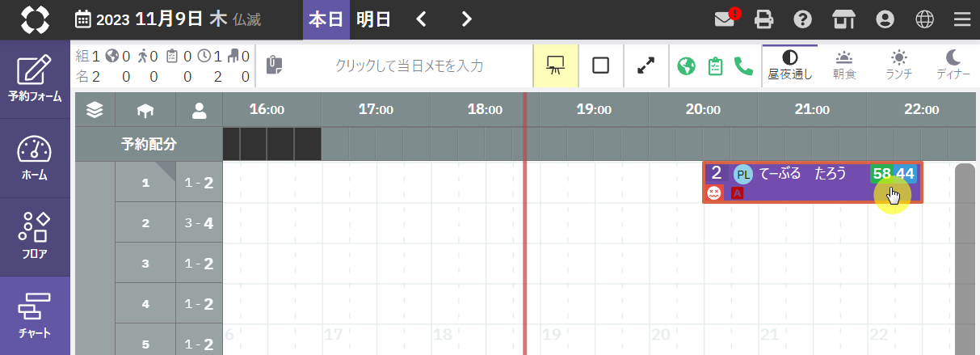Click the 19:00 time column header
980x355 pixels.
[x=594, y=110]
